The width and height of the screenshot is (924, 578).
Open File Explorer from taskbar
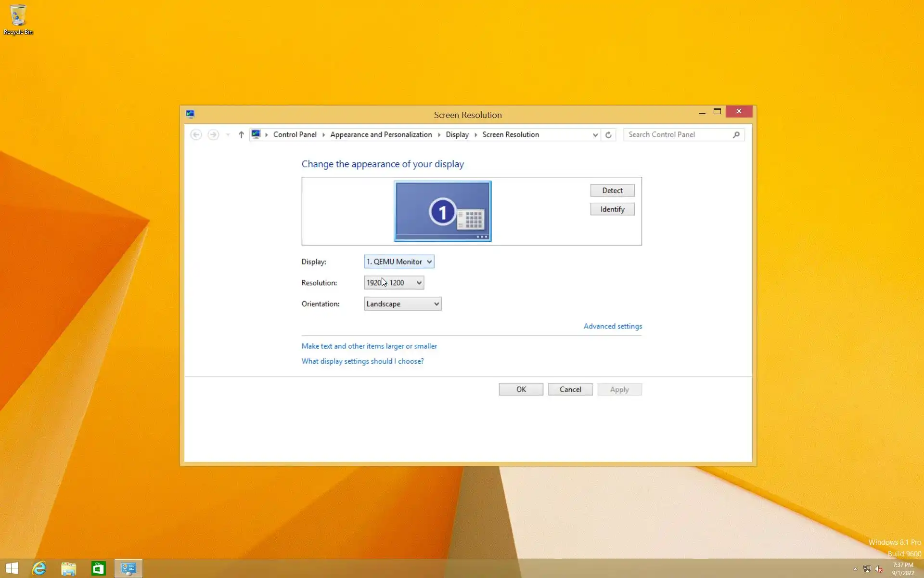coord(68,568)
